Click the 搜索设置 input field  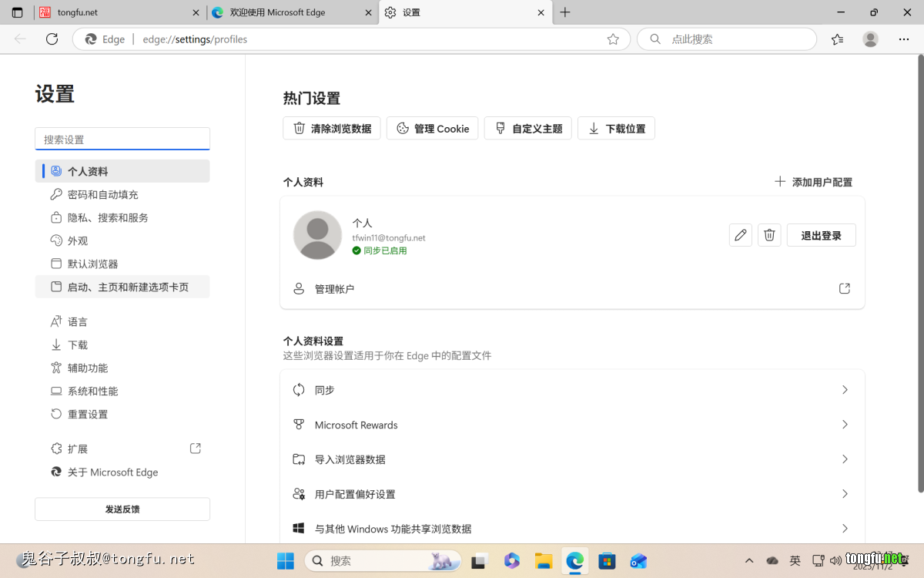[x=122, y=139]
